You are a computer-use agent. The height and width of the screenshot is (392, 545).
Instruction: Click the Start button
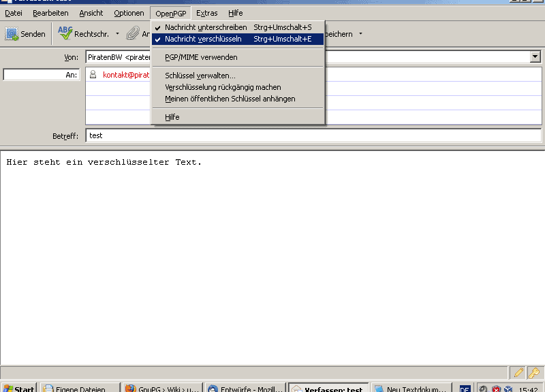pyautogui.click(x=19, y=388)
